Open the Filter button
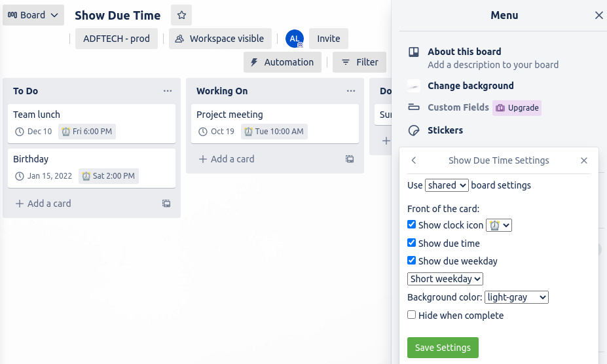607x364 pixels. [359, 62]
